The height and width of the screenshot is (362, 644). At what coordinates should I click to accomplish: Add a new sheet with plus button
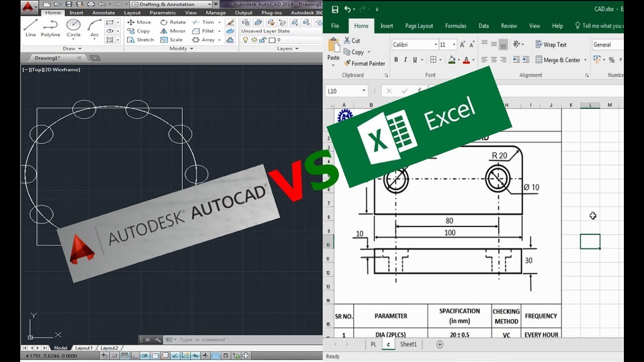click(440, 344)
